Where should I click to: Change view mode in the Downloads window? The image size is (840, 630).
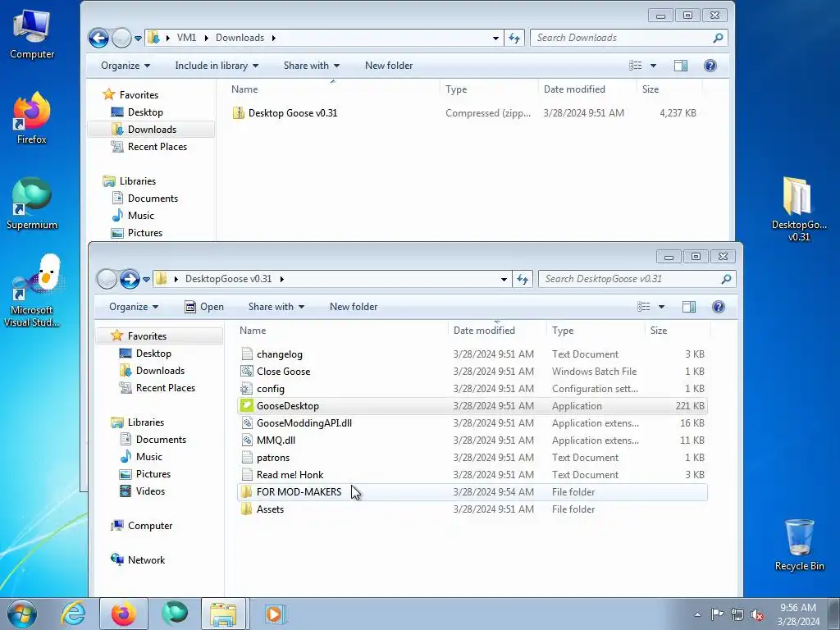(636, 66)
